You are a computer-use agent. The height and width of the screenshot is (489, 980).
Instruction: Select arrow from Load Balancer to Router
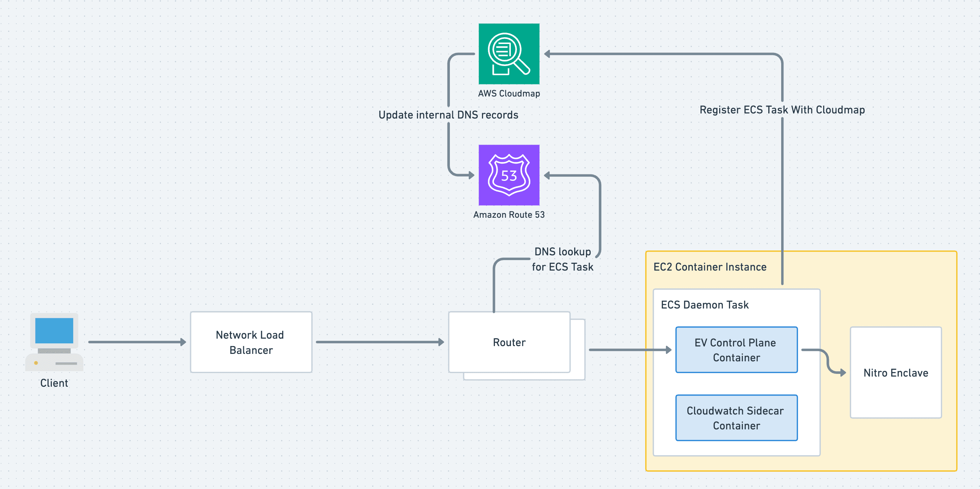coord(380,342)
